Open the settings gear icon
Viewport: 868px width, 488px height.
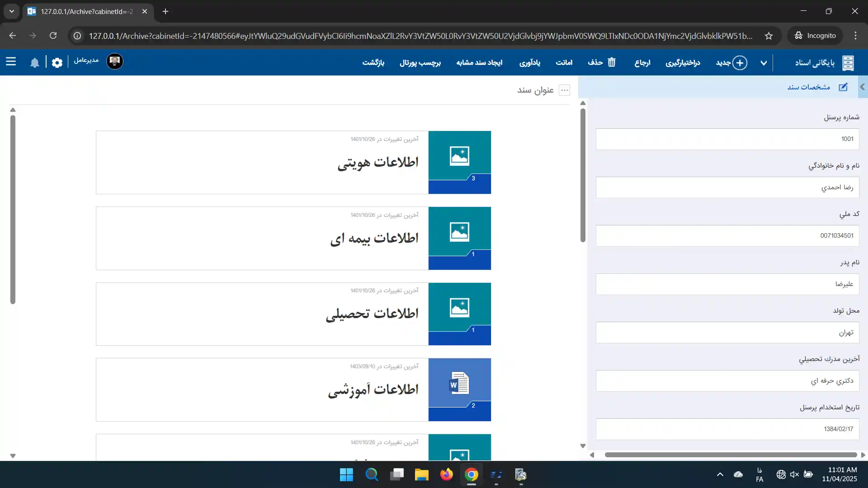click(x=57, y=63)
